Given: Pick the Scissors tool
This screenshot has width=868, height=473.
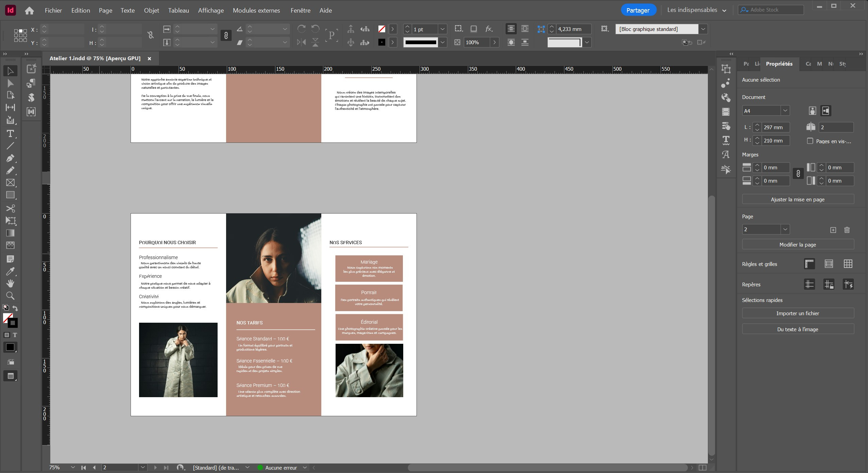Looking at the screenshot, I should click(10, 208).
